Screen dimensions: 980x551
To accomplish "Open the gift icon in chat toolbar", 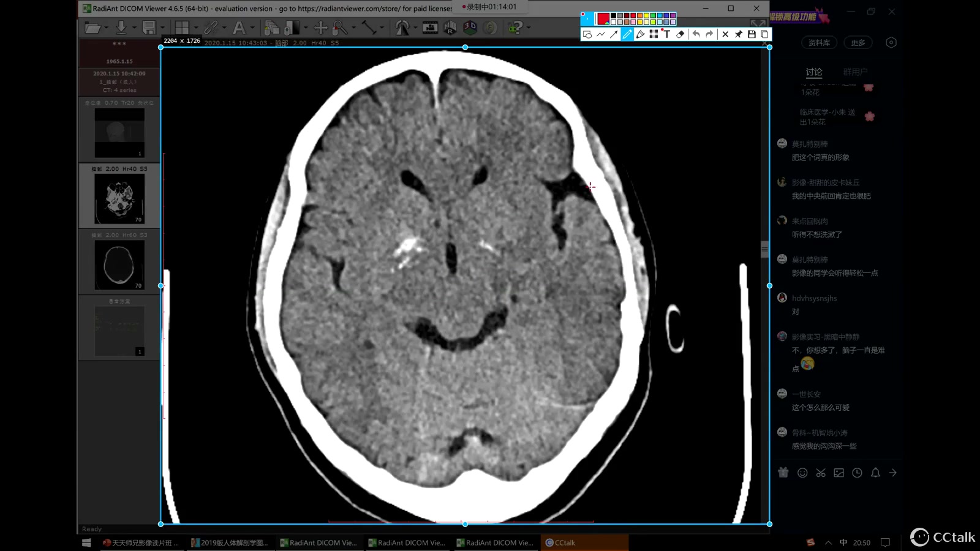I will pos(783,472).
